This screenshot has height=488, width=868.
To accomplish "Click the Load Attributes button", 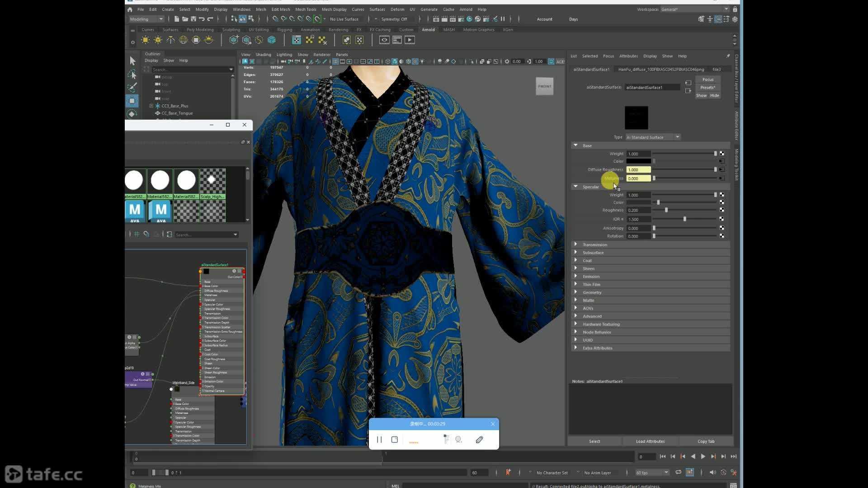I will 650,441.
